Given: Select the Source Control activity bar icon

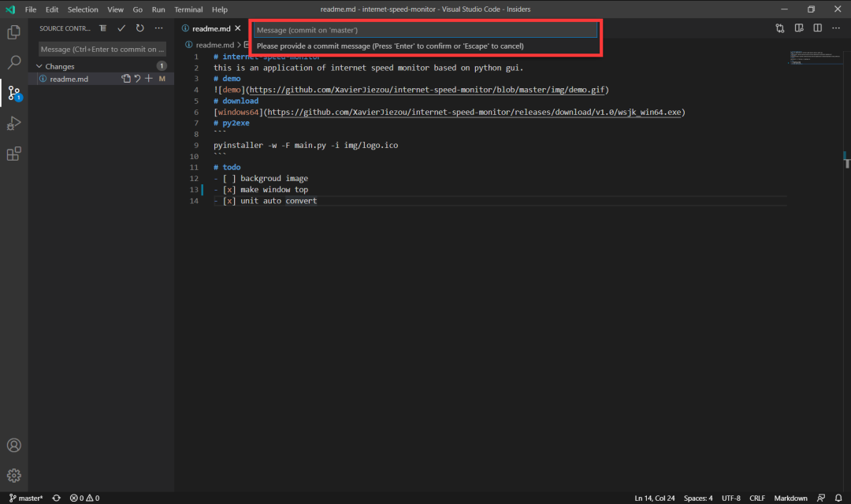Looking at the screenshot, I should tap(14, 93).
